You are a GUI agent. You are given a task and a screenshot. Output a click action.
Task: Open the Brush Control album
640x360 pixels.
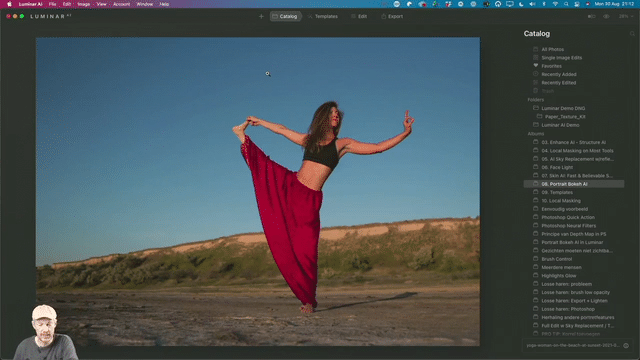click(x=556, y=259)
